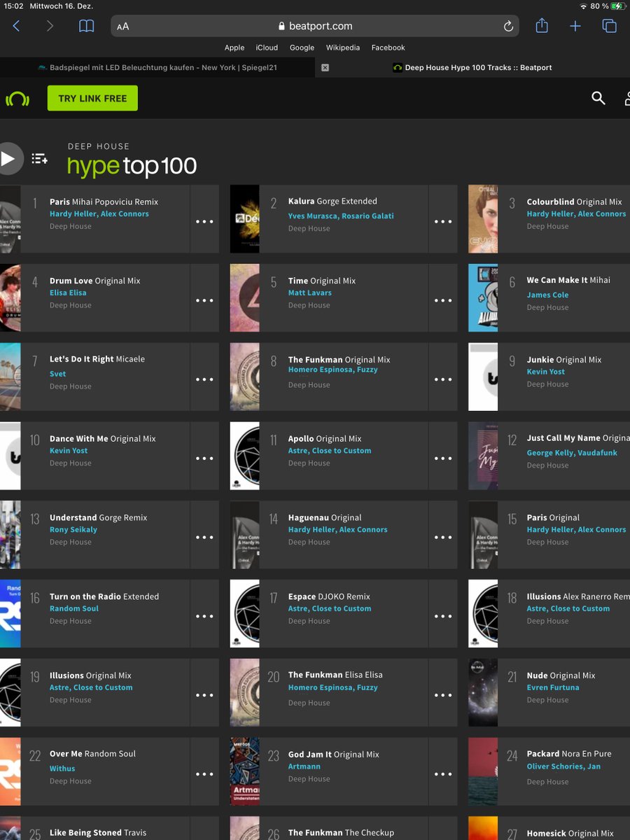Open Colourblind track artwork thumbnail
Viewport: 630px width, 840px height.
click(483, 219)
